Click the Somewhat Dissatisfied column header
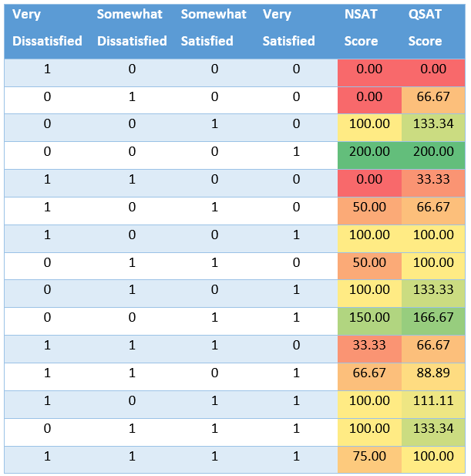The image size is (471, 476). [132, 29]
